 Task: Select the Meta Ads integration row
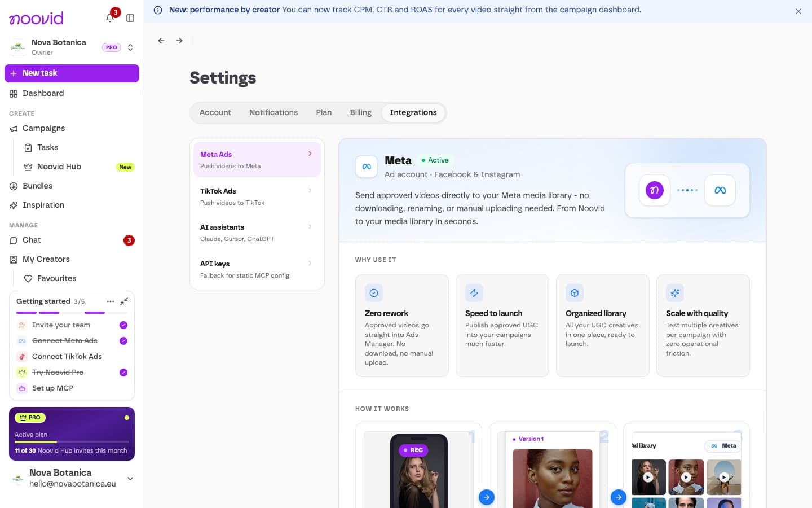tap(257, 160)
